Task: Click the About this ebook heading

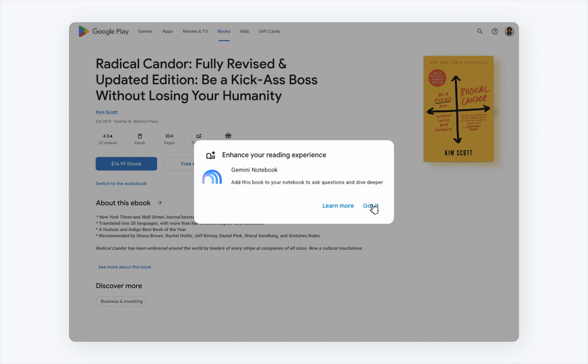Action: (123, 203)
